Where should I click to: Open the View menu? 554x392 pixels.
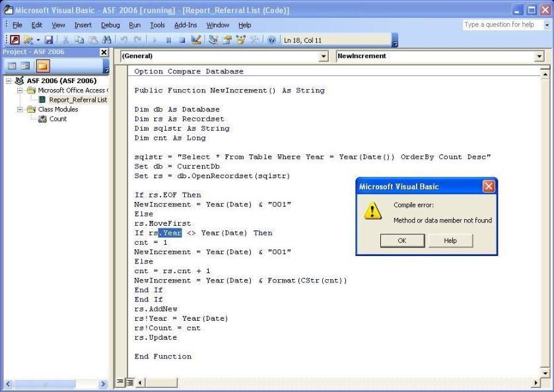58,25
